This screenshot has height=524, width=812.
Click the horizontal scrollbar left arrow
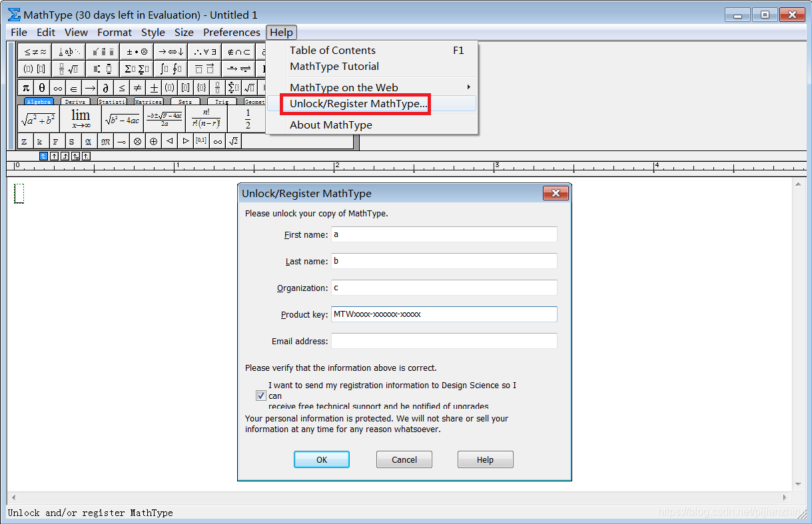coord(13,497)
